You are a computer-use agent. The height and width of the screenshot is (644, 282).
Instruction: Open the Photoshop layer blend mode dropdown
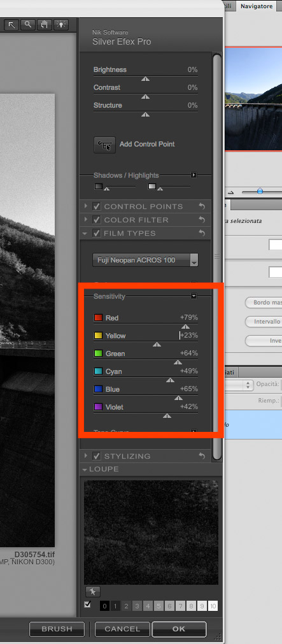(239, 385)
